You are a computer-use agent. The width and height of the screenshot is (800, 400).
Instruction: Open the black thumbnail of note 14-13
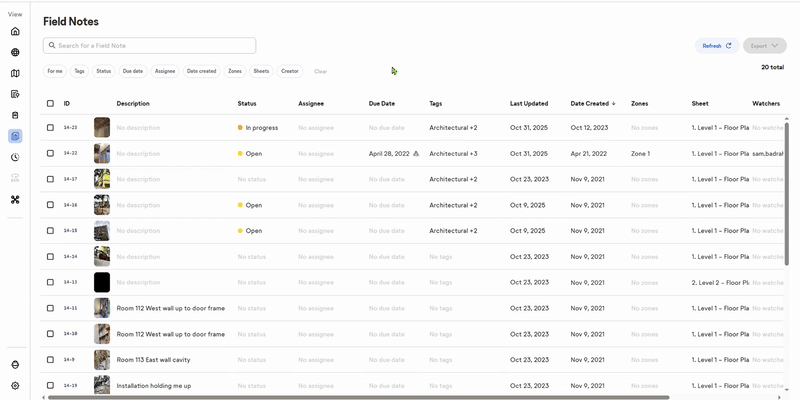pyautogui.click(x=102, y=282)
